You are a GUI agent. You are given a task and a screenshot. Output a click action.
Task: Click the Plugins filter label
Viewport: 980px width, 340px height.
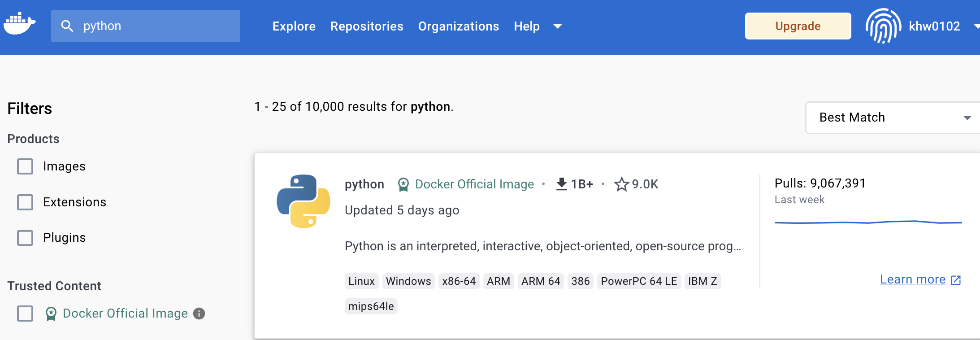[64, 238]
